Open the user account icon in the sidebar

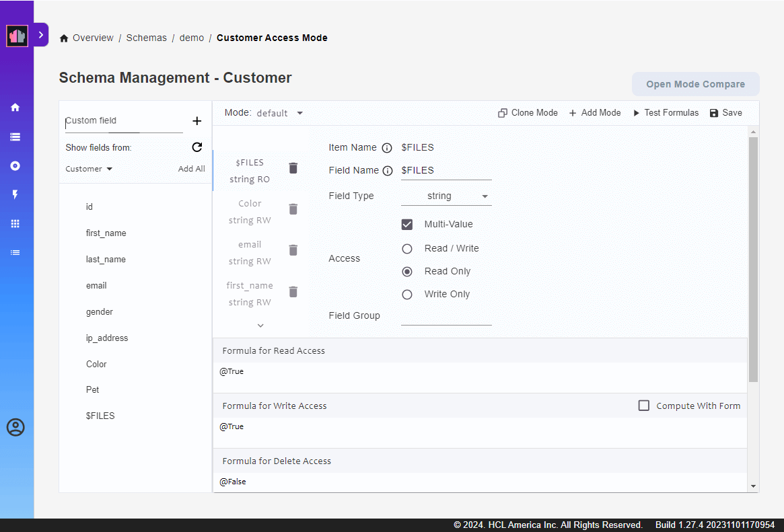15,427
